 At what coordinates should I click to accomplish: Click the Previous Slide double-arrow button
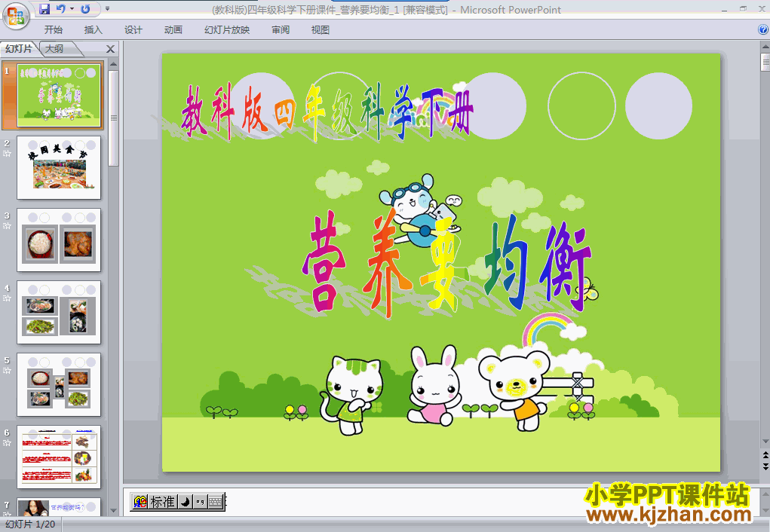765,454
